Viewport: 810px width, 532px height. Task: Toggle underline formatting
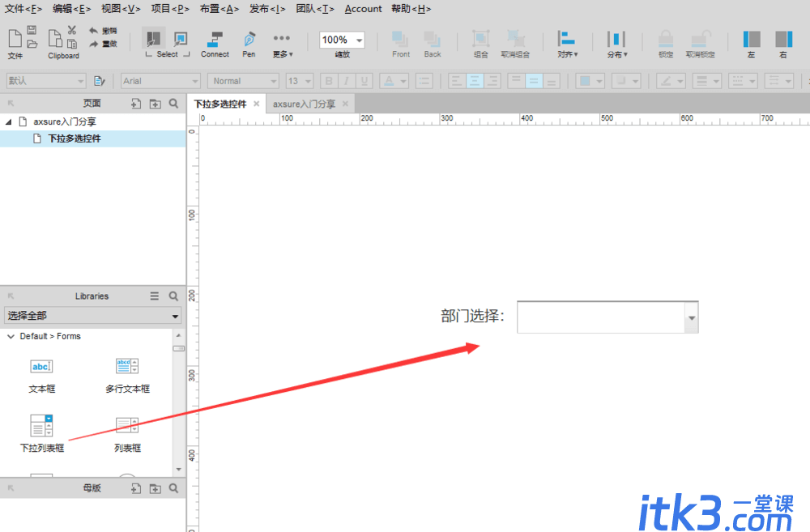pos(364,81)
